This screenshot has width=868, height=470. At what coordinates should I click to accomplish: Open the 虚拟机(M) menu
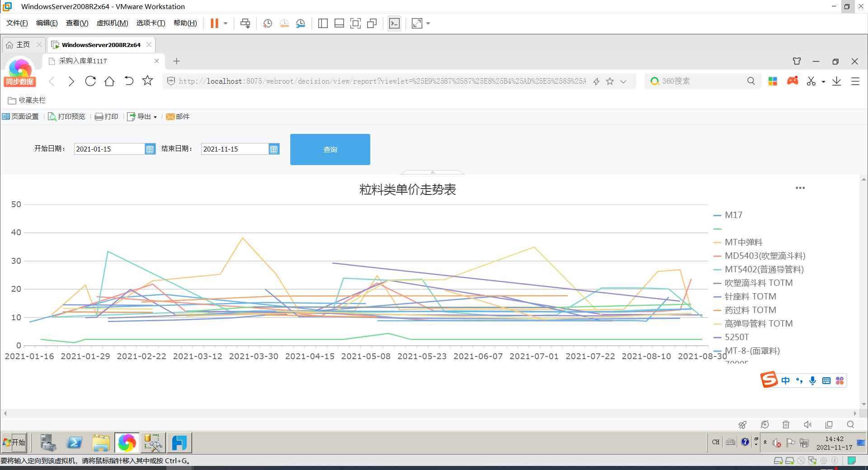click(112, 23)
